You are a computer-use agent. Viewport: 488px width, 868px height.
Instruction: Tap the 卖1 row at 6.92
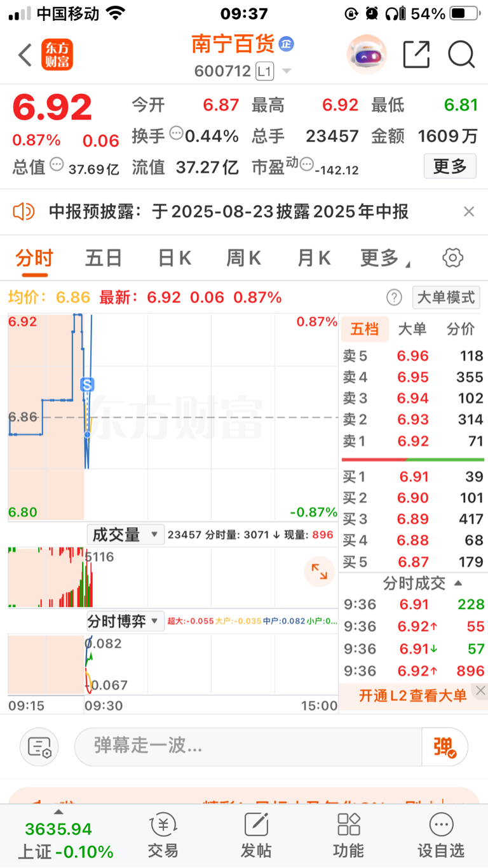point(413,441)
